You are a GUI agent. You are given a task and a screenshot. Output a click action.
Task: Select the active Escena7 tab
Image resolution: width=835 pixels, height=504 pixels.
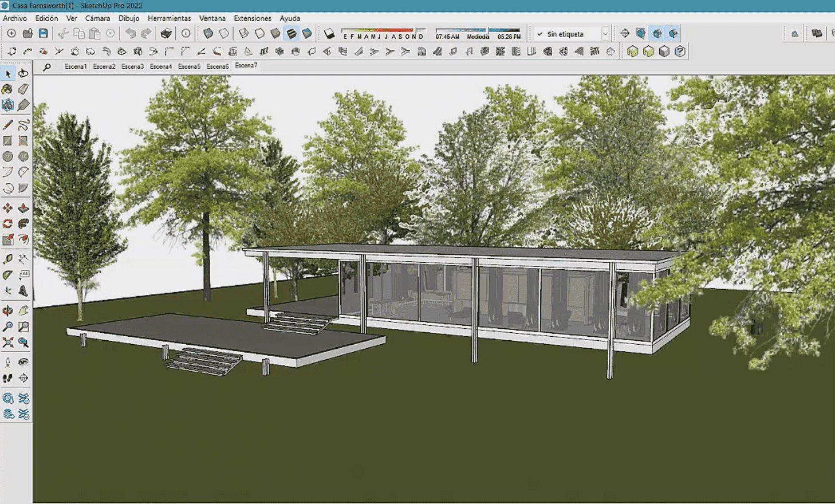tap(246, 66)
